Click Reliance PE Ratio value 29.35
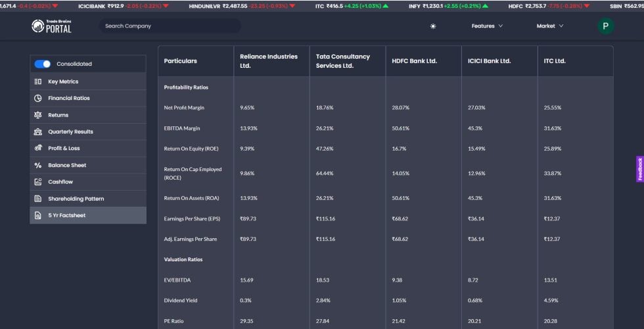The height and width of the screenshot is (329, 644). (x=246, y=321)
